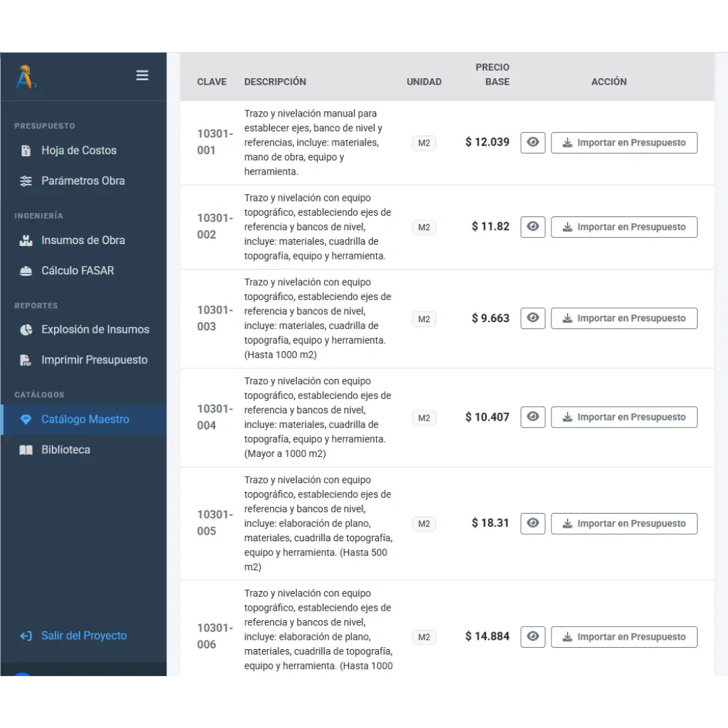Open Parámetros Obra section
Image resolution: width=728 pixels, height=728 pixels.
coord(84,181)
